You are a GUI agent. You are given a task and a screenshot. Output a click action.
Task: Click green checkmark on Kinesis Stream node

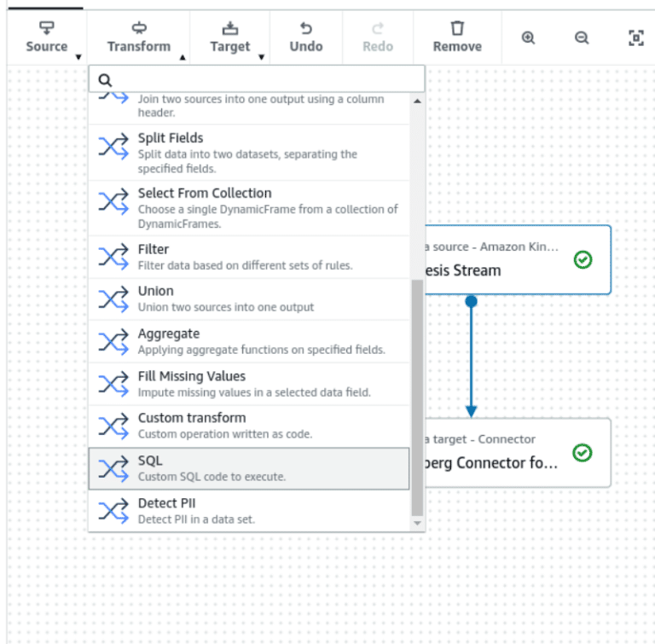(583, 259)
